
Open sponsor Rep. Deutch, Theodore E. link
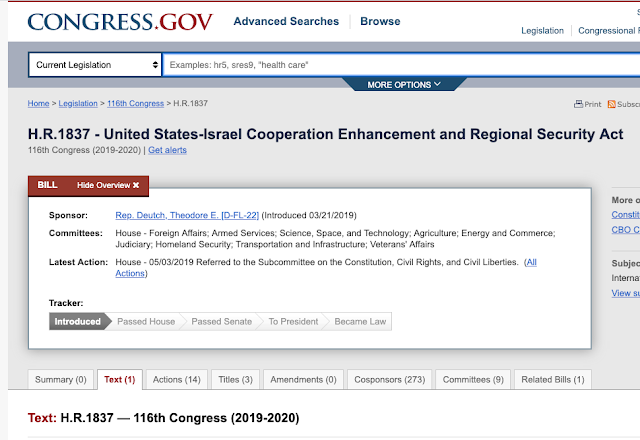(x=187, y=215)
